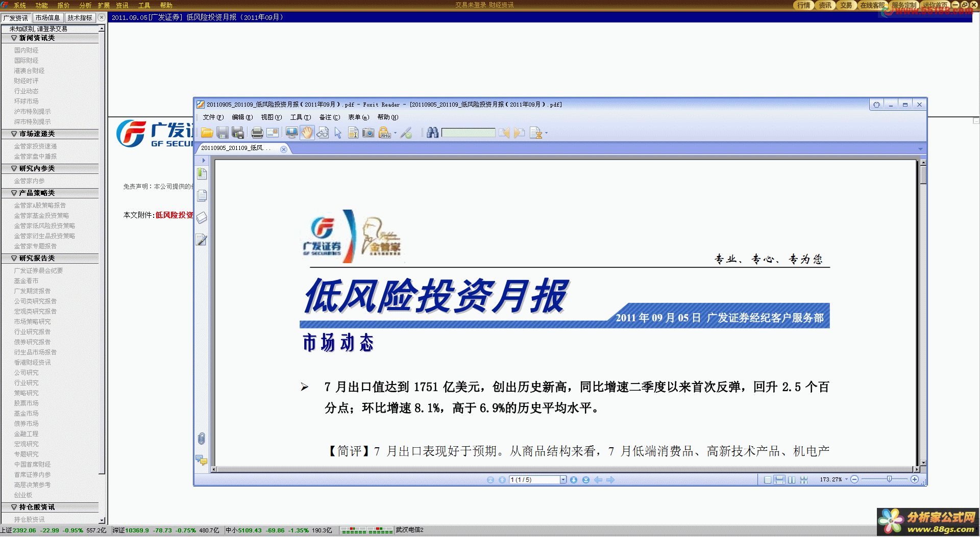The height and width of the screenshot is (537, 980).
Task: Switch to full screen monitor icon
Action: click(292, 133)
